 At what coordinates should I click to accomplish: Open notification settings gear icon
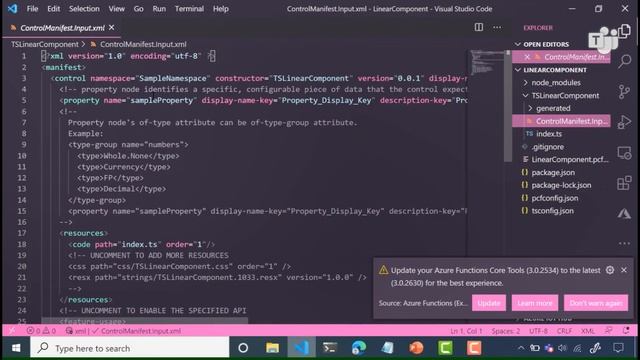coord(610,270)
